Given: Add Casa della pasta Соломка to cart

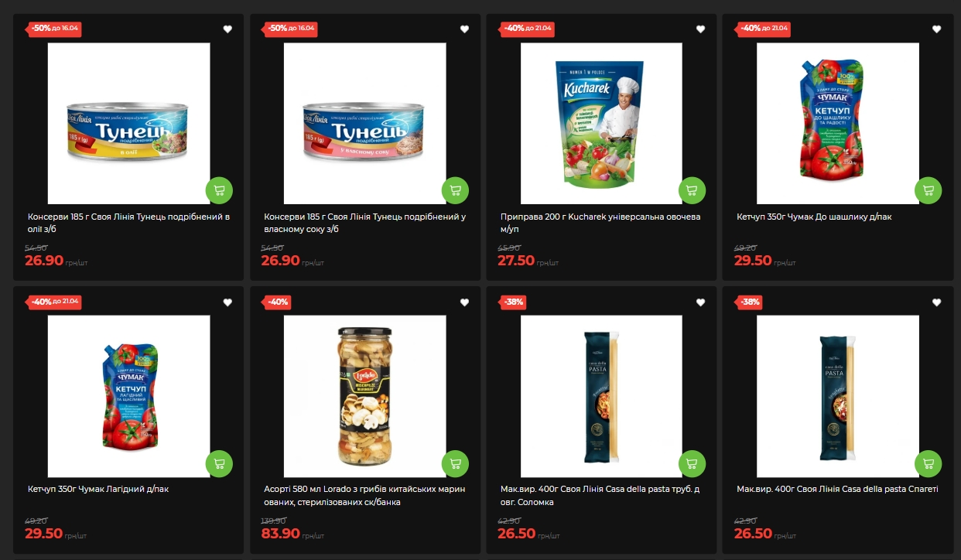Looking at the screenshot, I should 692,463.
